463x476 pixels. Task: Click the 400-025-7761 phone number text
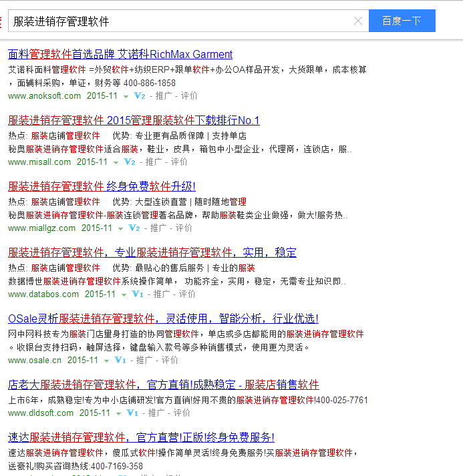point(342,400)
